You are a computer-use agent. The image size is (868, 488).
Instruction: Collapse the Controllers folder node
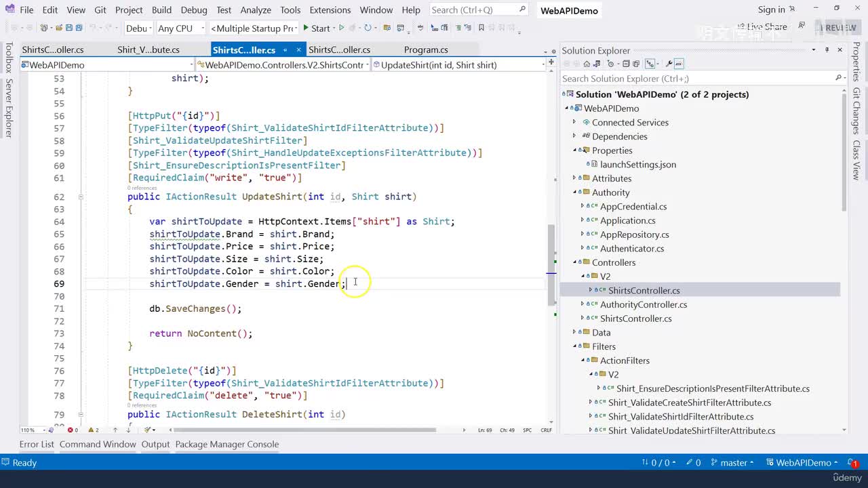tap(574, 262)
